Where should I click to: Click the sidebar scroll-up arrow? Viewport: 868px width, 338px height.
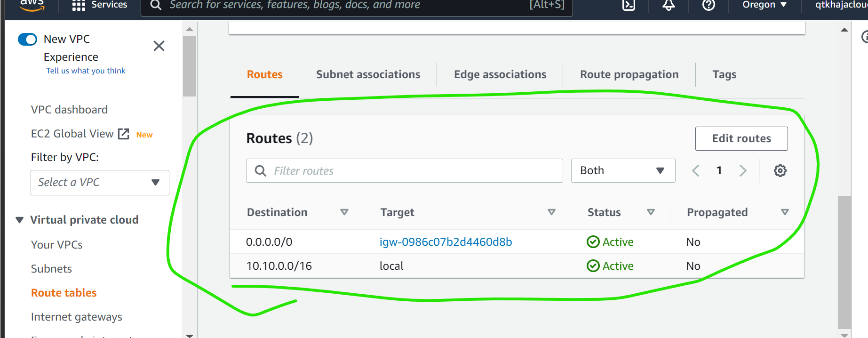pyautogui.click(x=190, y=29)
